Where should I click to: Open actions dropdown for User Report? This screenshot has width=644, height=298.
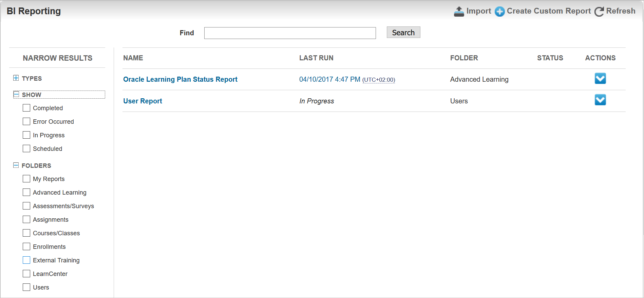(600, 100)
